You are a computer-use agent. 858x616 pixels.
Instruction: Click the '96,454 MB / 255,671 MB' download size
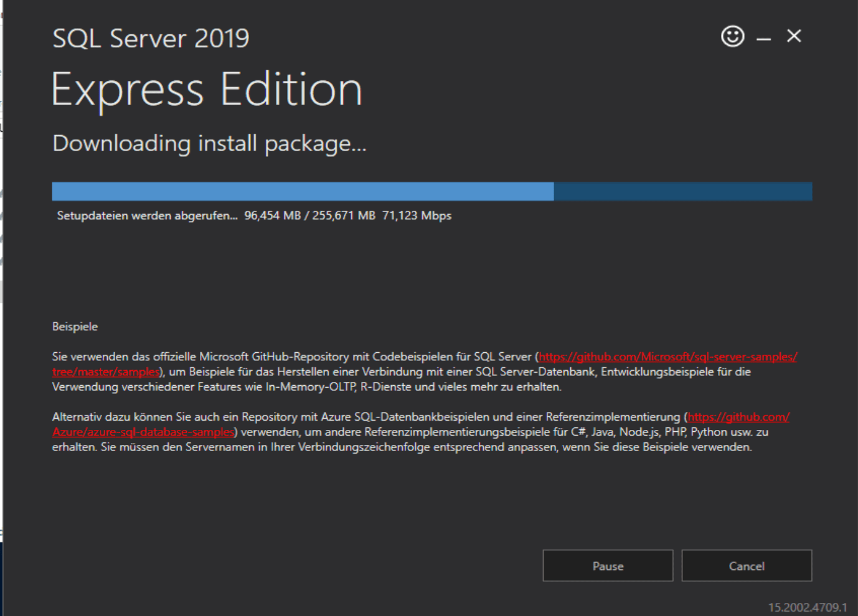point(310,215)
